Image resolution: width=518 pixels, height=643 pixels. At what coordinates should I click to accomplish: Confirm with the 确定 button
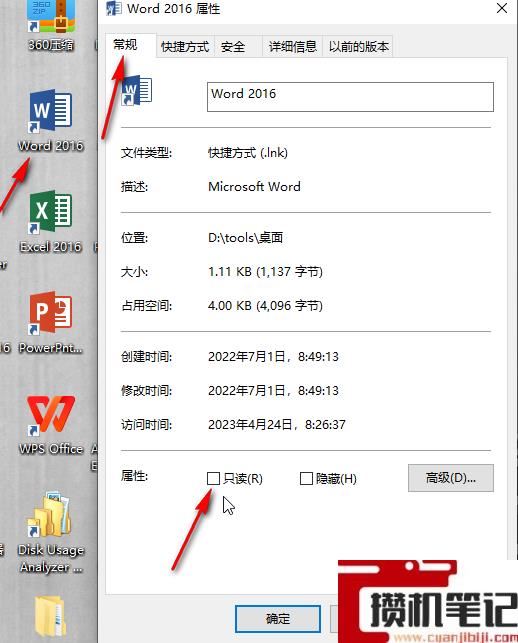(278, 619)
